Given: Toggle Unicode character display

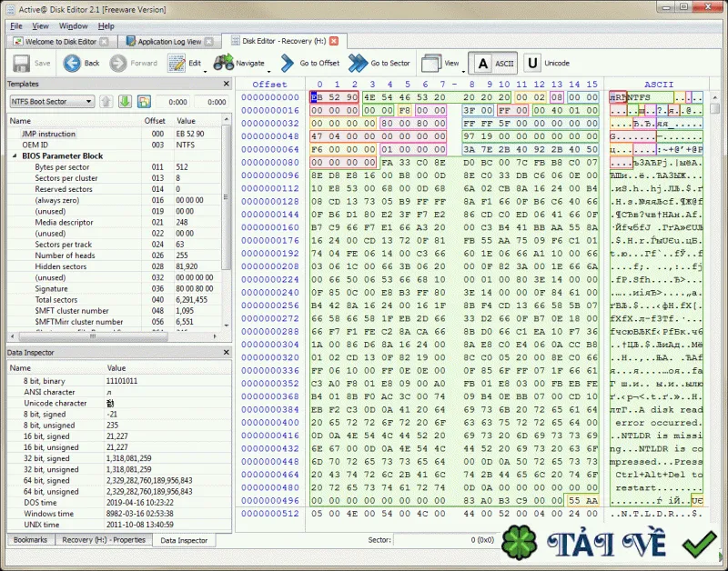Looking at the screenshot, I should click(x=547, y=63).
